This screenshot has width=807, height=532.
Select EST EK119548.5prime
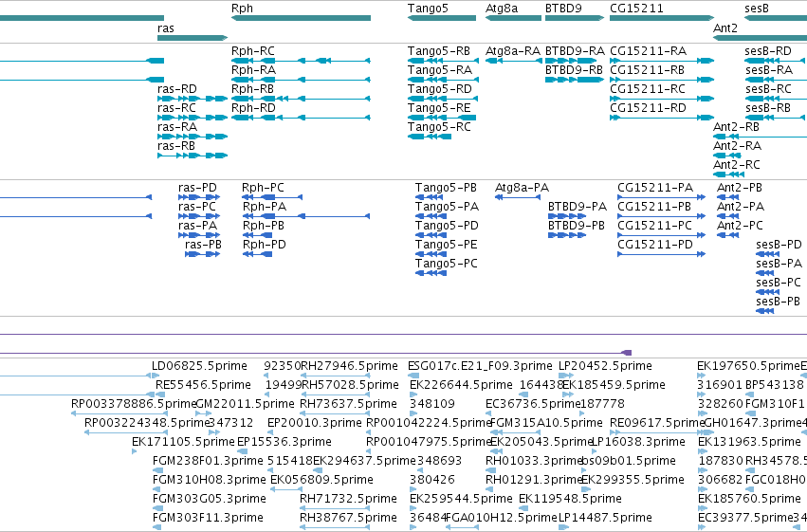(570, 500)
